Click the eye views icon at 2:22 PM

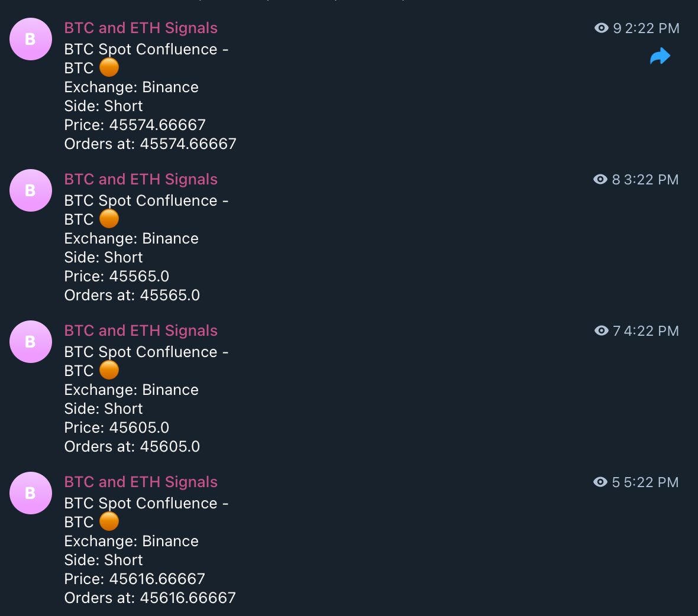tap(602, 28)
